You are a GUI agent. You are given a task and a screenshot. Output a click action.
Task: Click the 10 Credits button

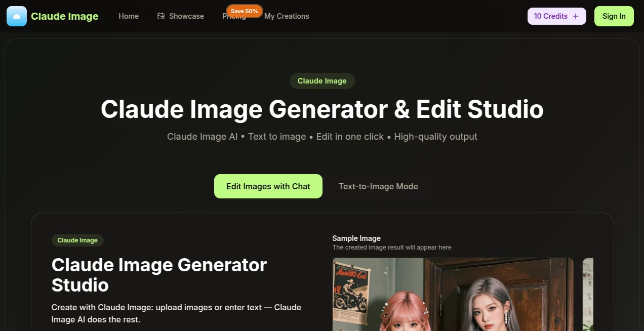pos(550,16)
